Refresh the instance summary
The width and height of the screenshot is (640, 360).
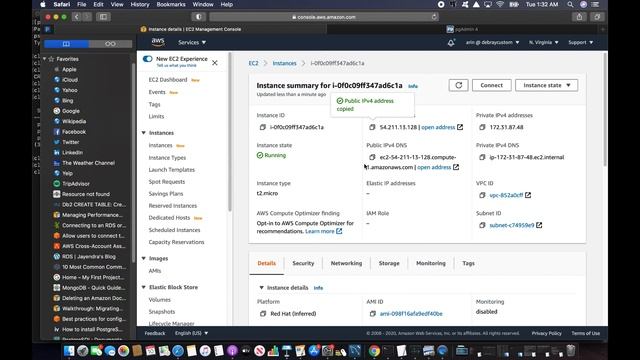click(x=458, y=85)
